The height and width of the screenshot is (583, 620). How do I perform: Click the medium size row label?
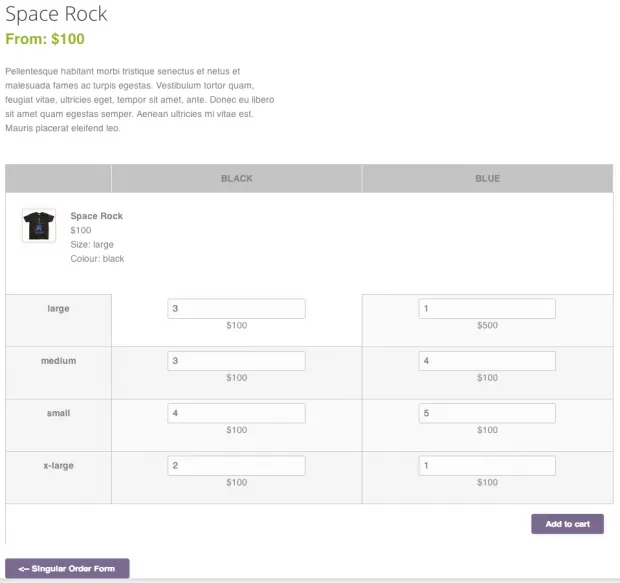58,361
